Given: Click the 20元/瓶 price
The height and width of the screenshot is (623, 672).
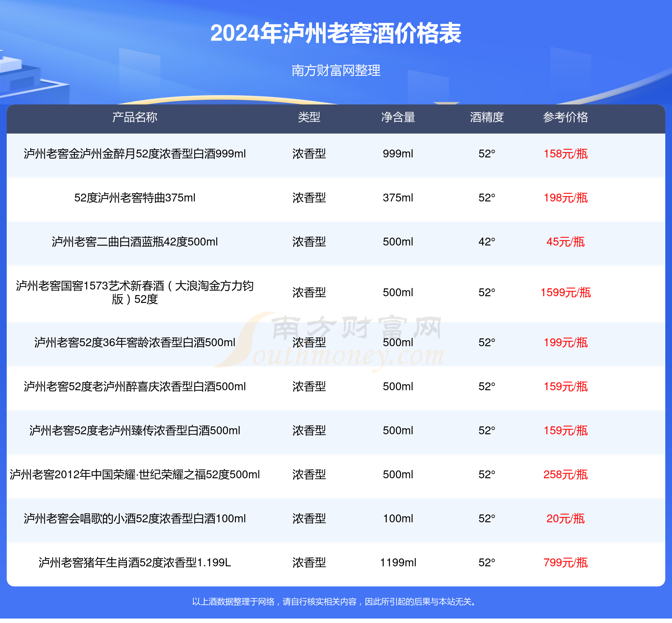Looking at the screenshot, I should point(566,519).
